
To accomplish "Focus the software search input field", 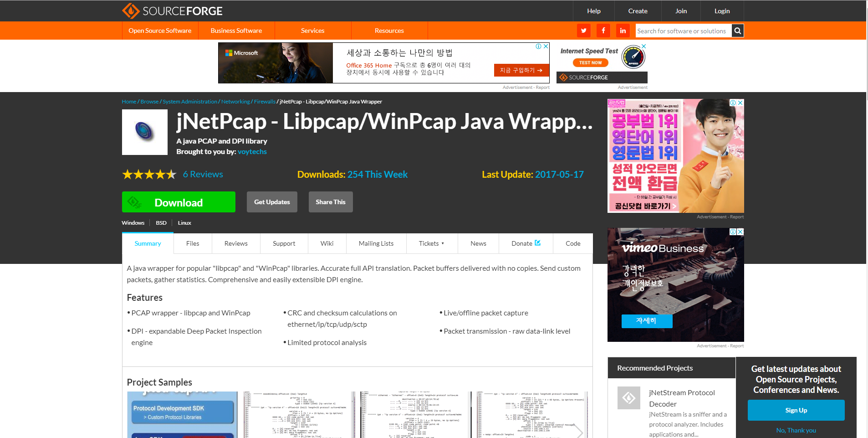I will (684, 31).
